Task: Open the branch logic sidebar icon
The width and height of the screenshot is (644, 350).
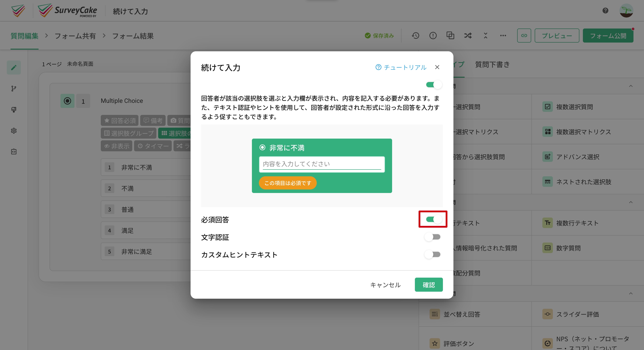Action: [14, 88]
